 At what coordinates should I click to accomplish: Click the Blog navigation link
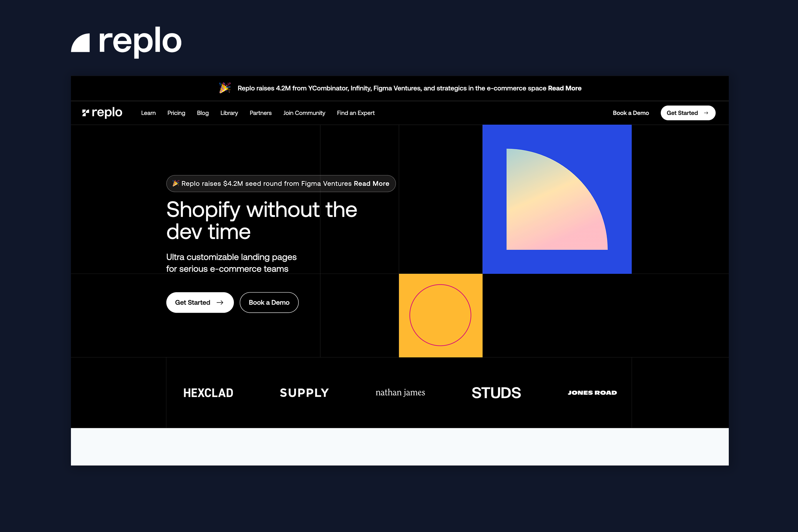click(203, 113)
